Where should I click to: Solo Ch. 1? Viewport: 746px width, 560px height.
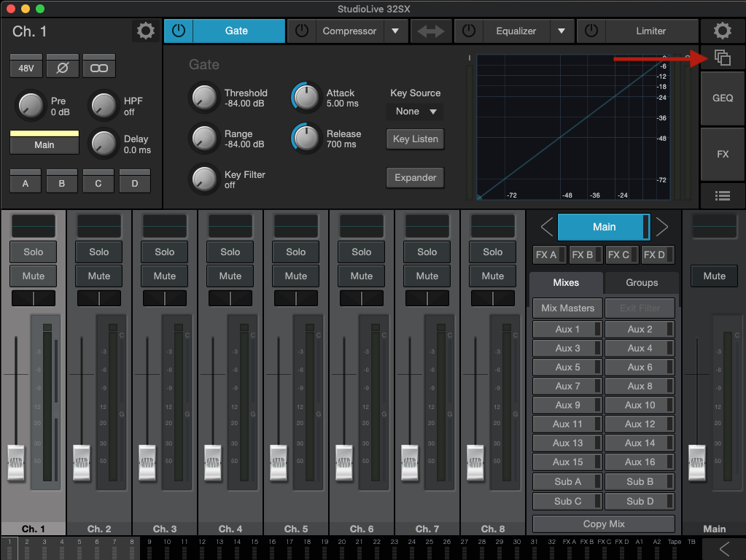[34, 252]
